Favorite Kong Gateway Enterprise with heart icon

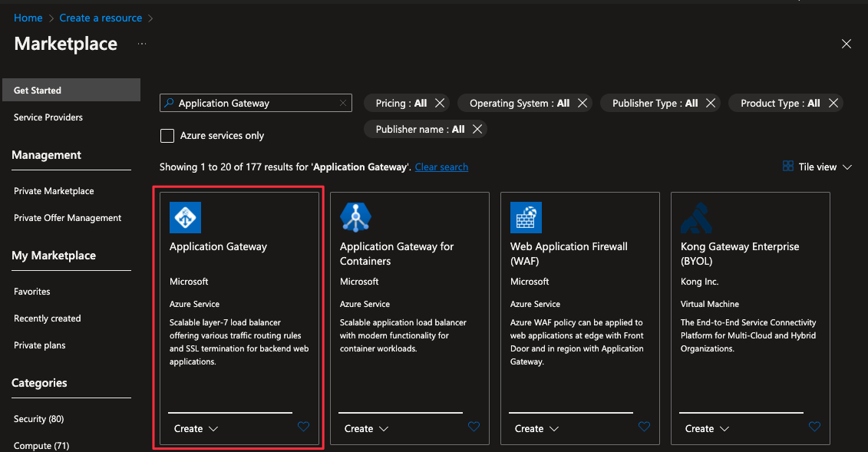[x=814, y=427]
